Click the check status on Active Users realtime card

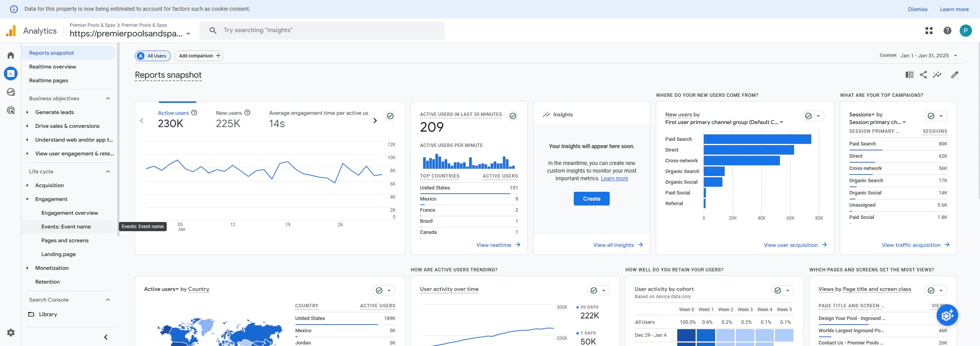[x=512, y=116]
